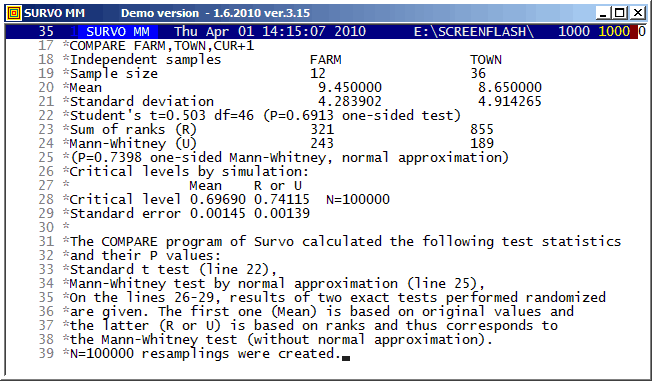Click the E:\SCREENFLASH\ path in header
Viewport: 652px width, 381px height.
click(x=474, y=32)
